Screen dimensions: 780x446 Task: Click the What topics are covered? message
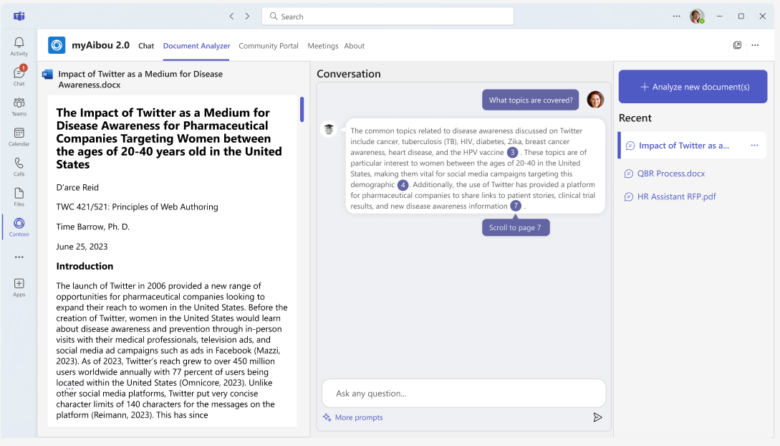click(x=530, y=100)
